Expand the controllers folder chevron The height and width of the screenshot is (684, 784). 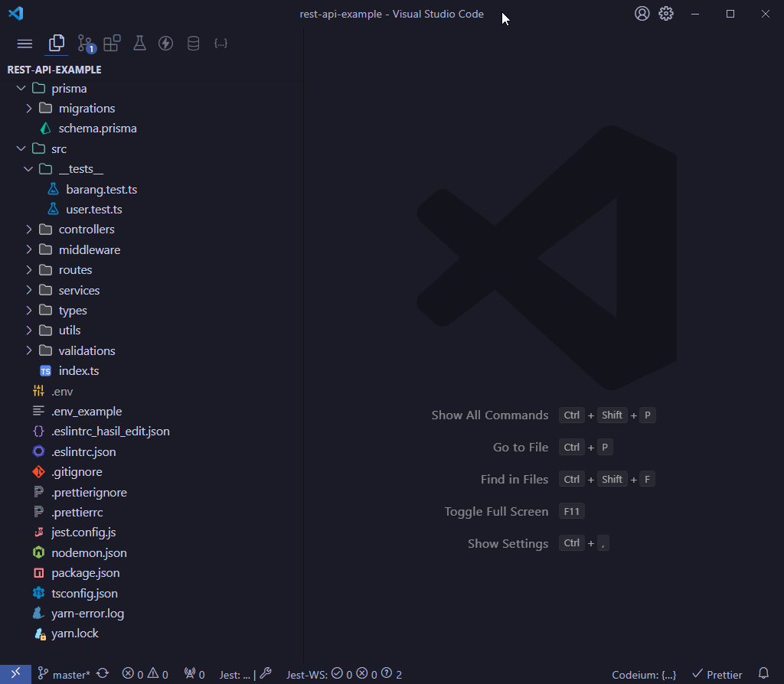pos(29,230)
